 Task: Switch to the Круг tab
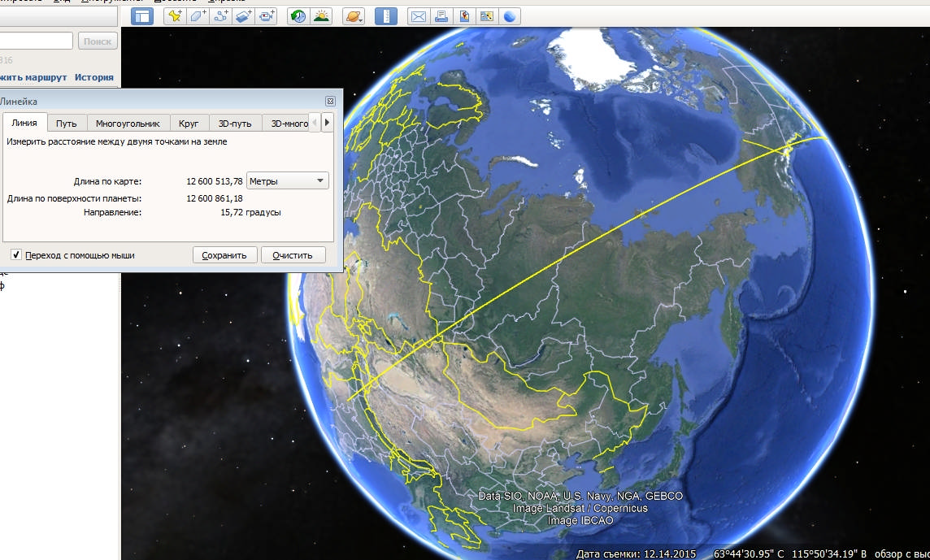tap(189, 124)
